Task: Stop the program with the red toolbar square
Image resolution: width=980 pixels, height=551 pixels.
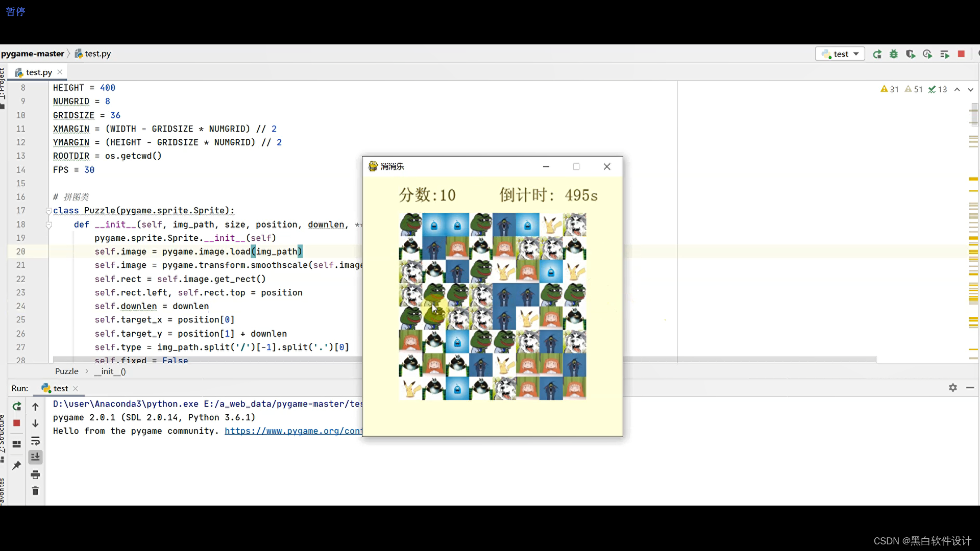Action: click(961, 54)
